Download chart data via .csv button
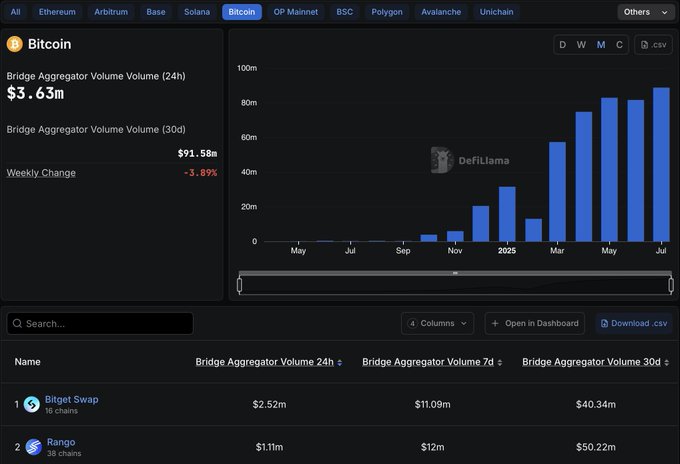The height and width of the screenshot is (464, 680). coord(653,45)
